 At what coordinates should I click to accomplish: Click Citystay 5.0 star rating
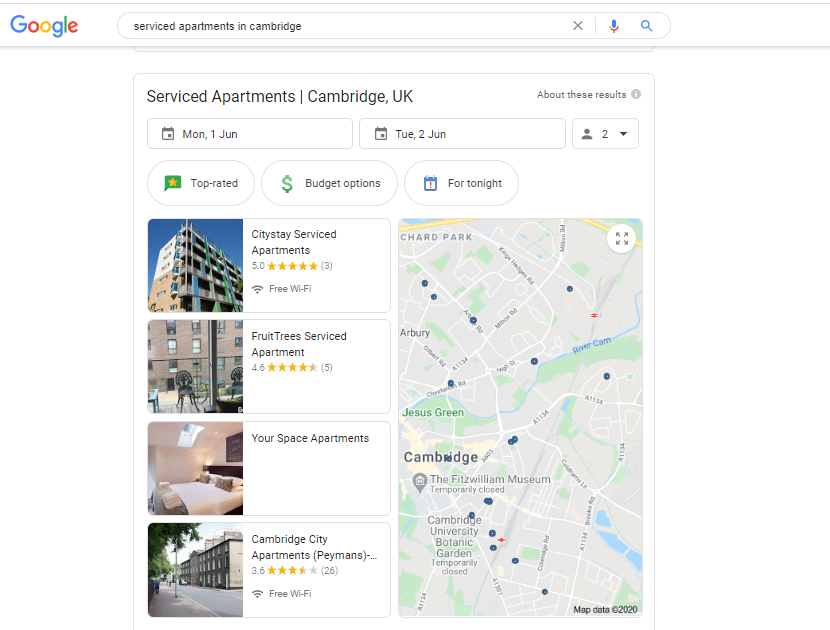point(292,266)
